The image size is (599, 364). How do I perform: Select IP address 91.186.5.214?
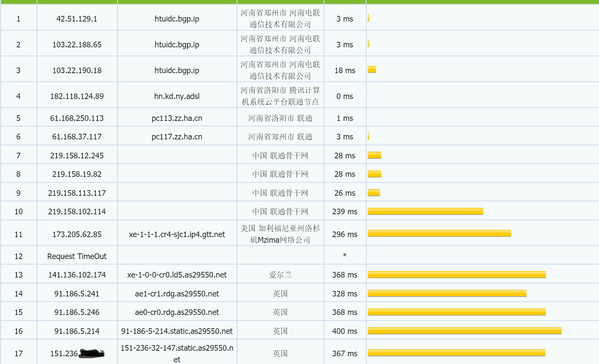(x=77, y=331)
